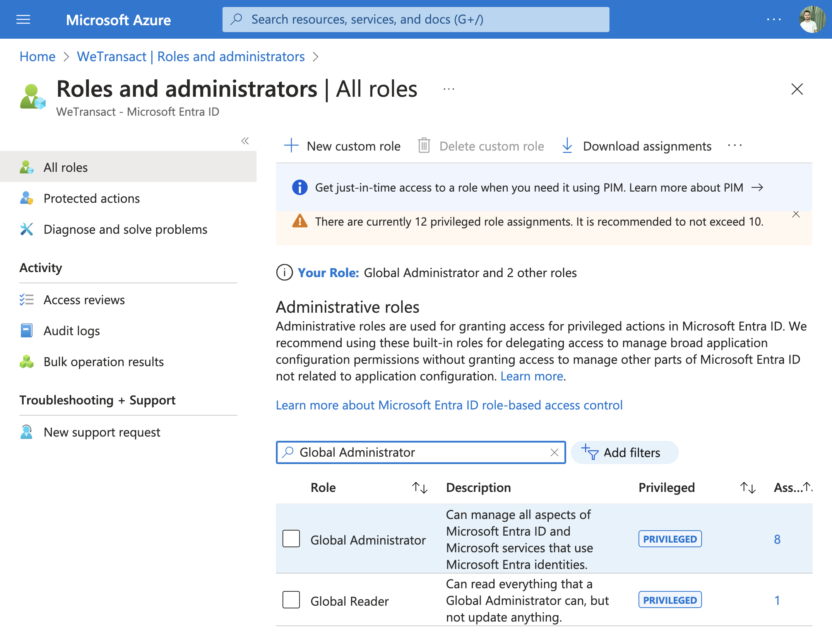Image resolution: width=832 pixels, height=644 pixels.
Task: Open Global Administrator assignments count 8
Action: coord(777,539)
